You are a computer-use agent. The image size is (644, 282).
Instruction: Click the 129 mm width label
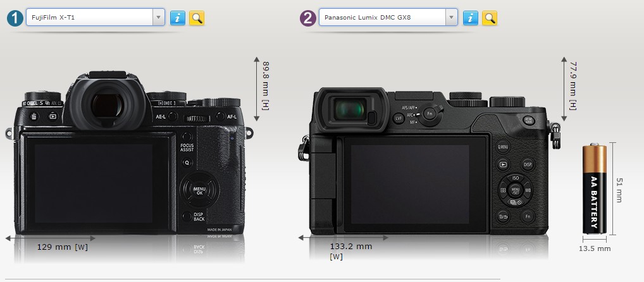tap(62, 247)
